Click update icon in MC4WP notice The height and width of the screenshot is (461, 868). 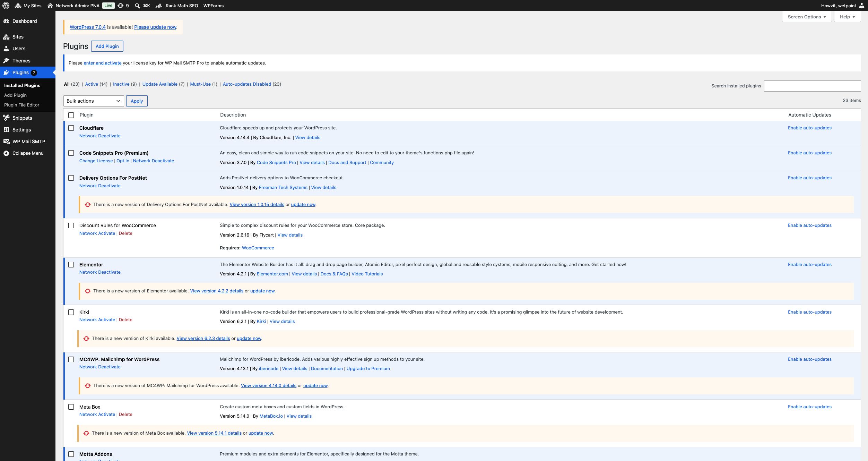pos(88,386)
